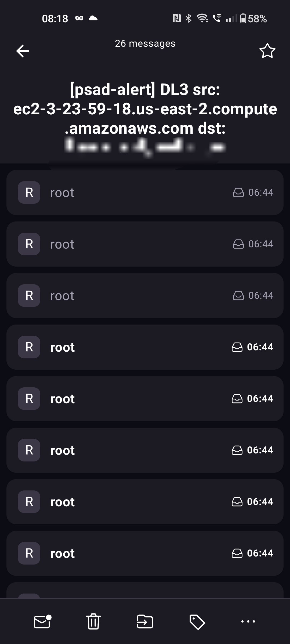This screenshot has width=290, height=644.
Task: Tap the psad-alert subject title text
Action: pyautogui.click(x=145, y=109)
